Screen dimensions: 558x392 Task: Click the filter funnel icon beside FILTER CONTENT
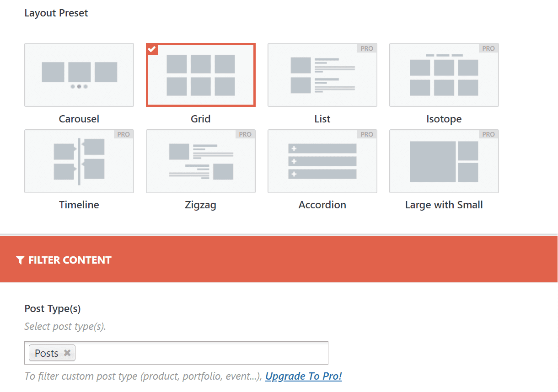tap(20, 260)
